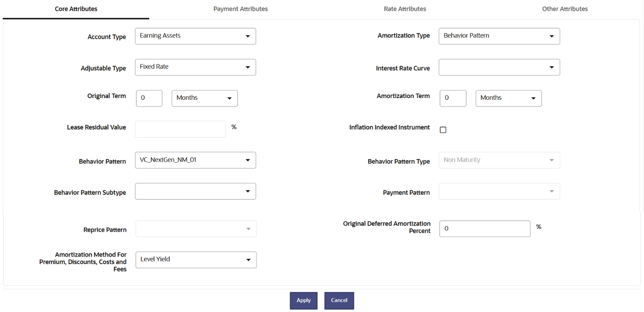Switch to the Payment Attributes tab
Viewport: 644px width, 312px height.
[x=240, y=9]
